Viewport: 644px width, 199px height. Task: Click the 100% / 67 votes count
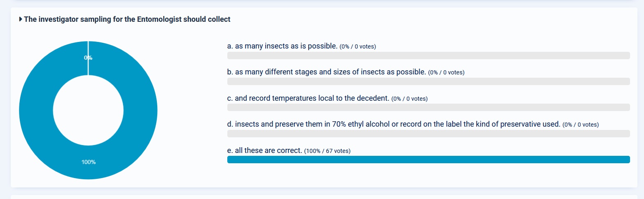pos(327,151)
